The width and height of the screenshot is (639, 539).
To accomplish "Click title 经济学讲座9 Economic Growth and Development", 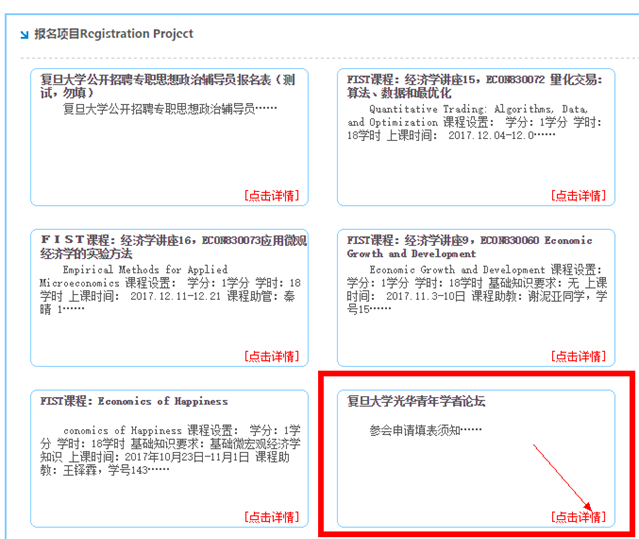I will (x=469, y=247).
